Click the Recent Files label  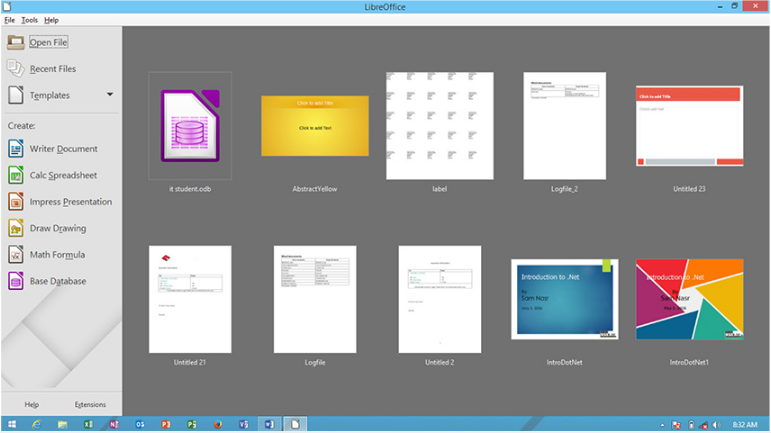[53, 69]
